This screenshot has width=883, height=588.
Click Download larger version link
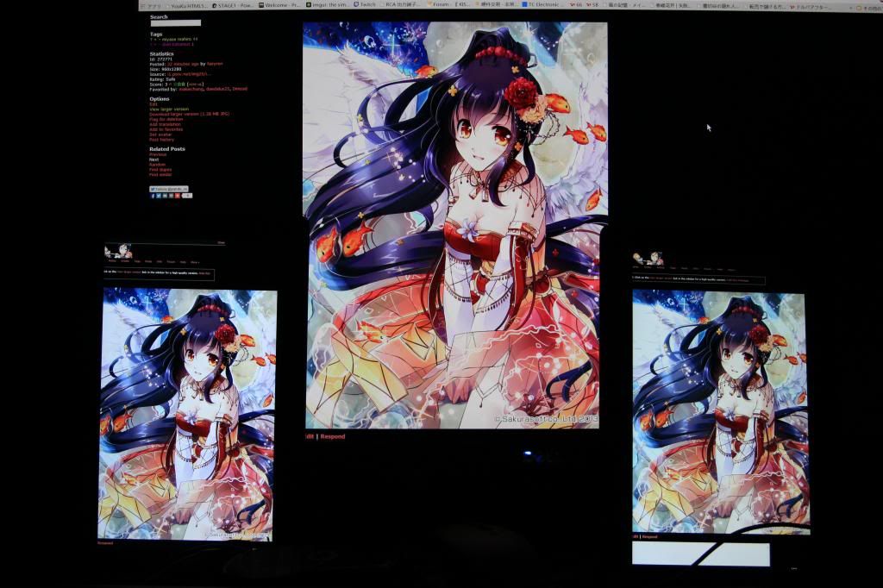tap(189, 115)
